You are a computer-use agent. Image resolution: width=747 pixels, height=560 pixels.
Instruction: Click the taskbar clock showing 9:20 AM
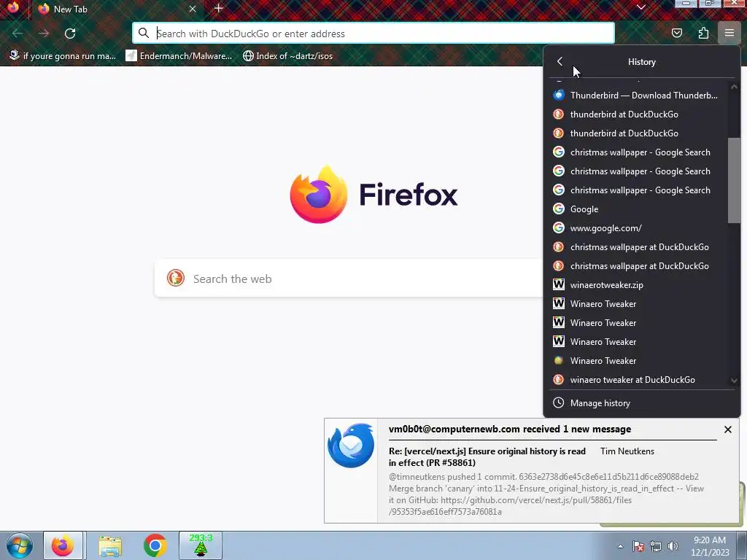[x=710, y=546]
